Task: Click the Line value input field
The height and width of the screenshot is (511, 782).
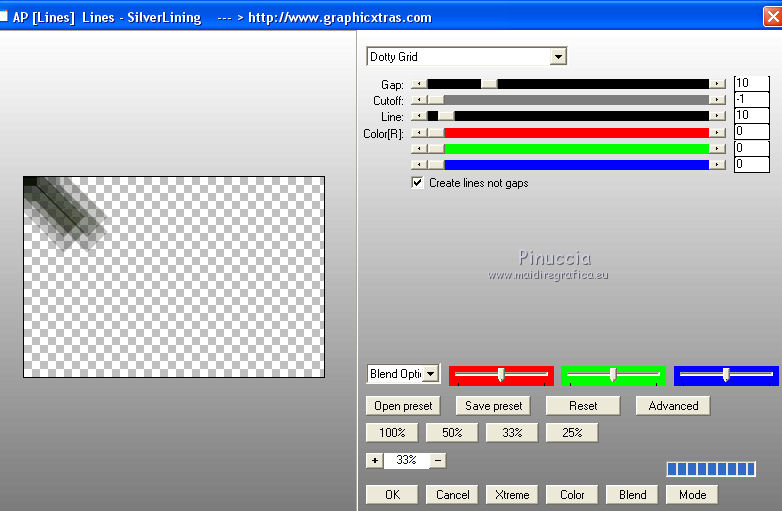Action: tap(752, 115)
